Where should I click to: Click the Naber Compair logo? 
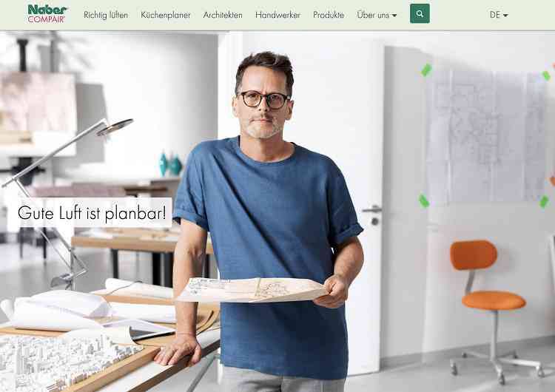tap(47, 13)
